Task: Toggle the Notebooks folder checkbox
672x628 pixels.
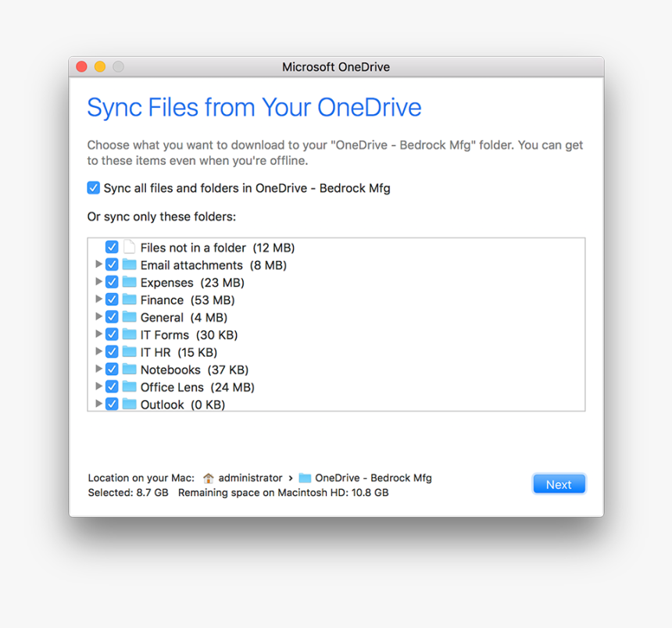Action: coord(112,369)
